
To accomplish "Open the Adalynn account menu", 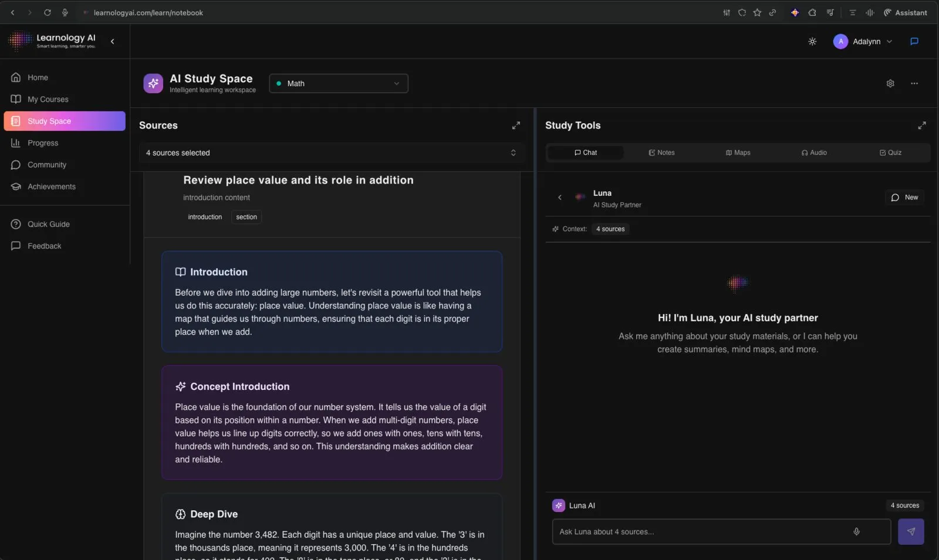I will click(x=863, y=42).
